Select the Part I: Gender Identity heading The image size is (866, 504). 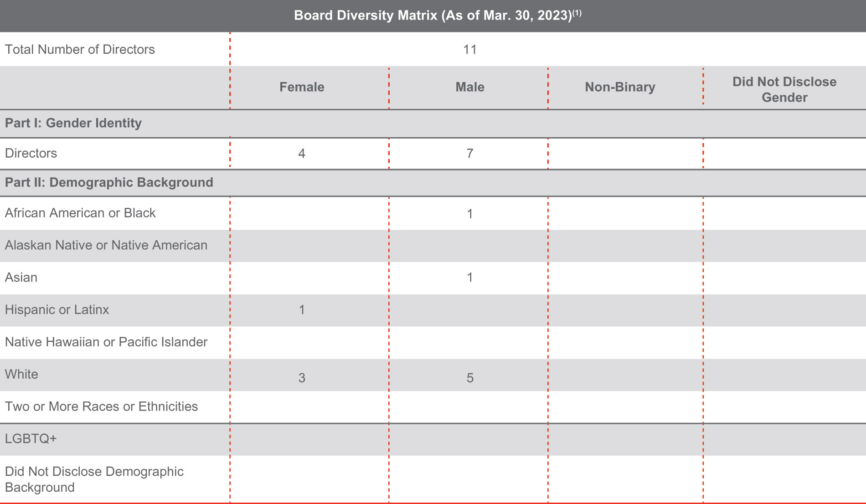[x=73, y=123]
